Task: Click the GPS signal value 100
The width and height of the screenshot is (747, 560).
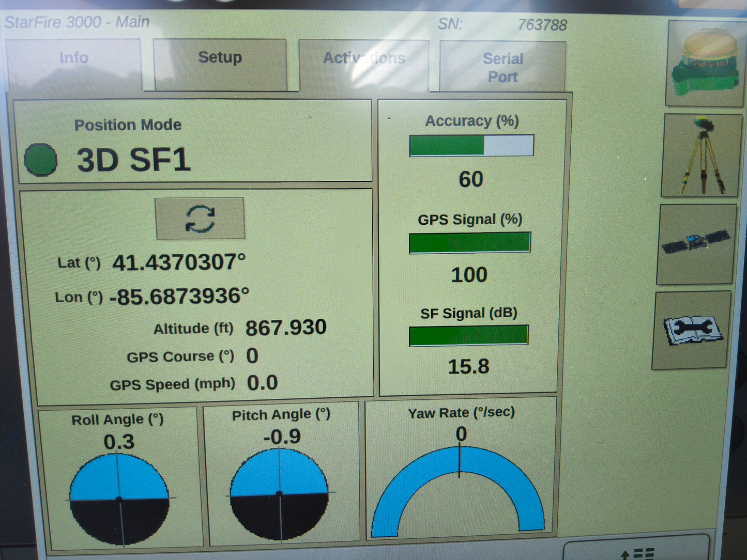Action: pos(469,275)
